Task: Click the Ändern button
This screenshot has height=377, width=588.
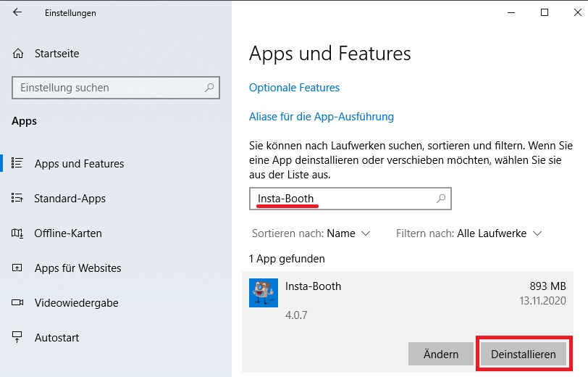Action: tap(441, 354)
